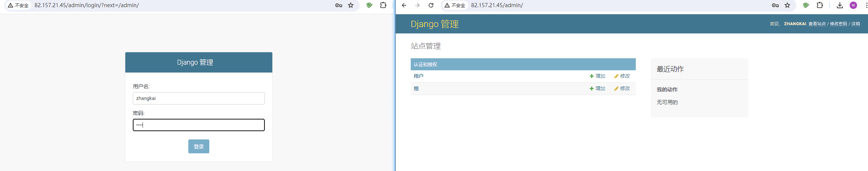Screen dimensions: 868x171
Task: Click the key (password) icon in left browser address bar
Action: tap(338, 5)
